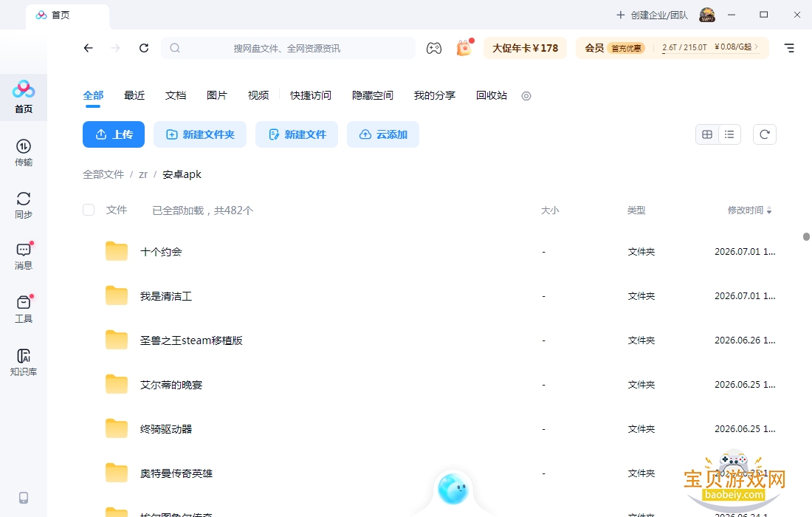Screen dimensions: 812x517
Task: Tick the select-all files checkbox
Action: point(89,210)
